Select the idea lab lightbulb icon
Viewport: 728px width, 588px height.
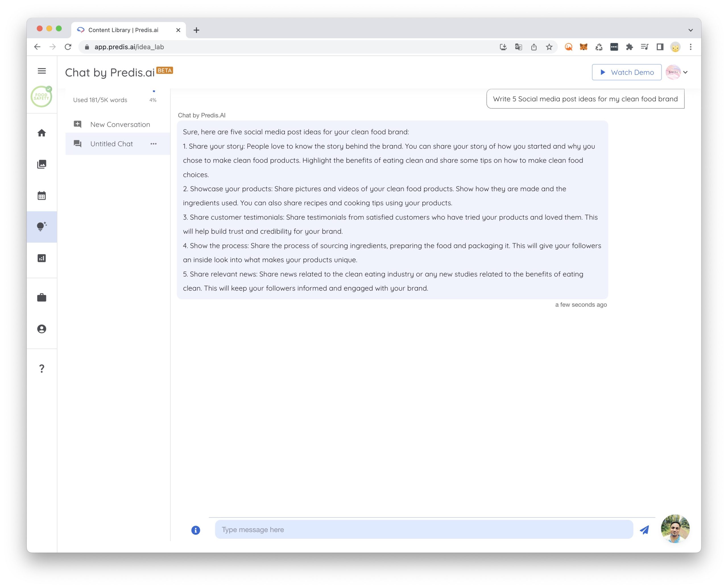coord(42,227)
